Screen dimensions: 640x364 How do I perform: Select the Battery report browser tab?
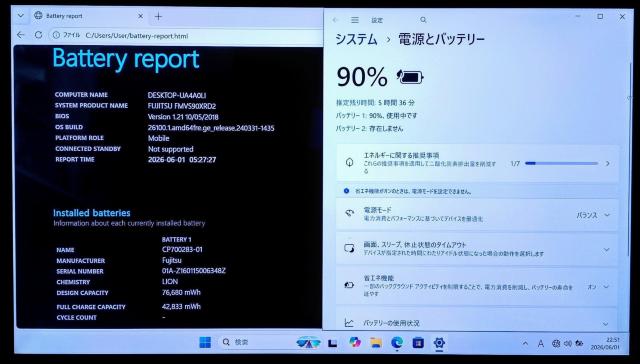(88, 16)
